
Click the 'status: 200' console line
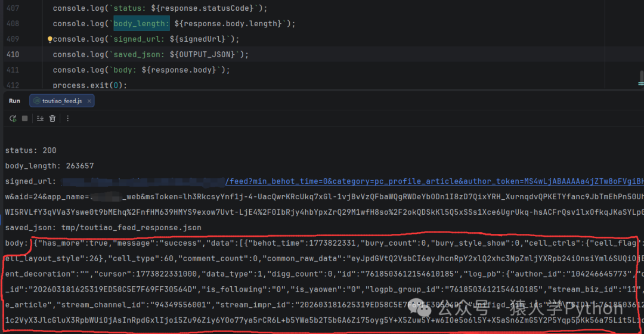31,150
